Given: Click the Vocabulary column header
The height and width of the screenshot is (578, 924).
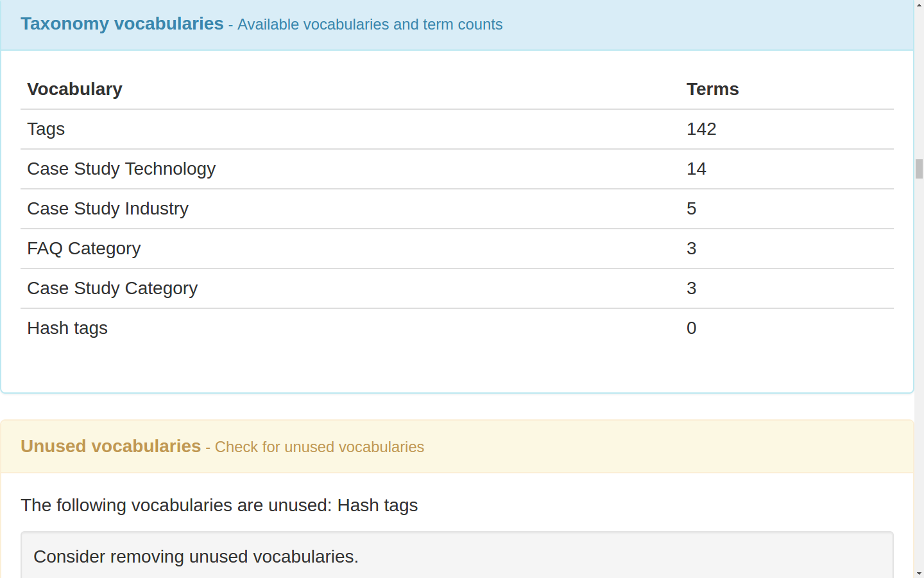Looking at the screenshot, I should [x=74, y=89].
